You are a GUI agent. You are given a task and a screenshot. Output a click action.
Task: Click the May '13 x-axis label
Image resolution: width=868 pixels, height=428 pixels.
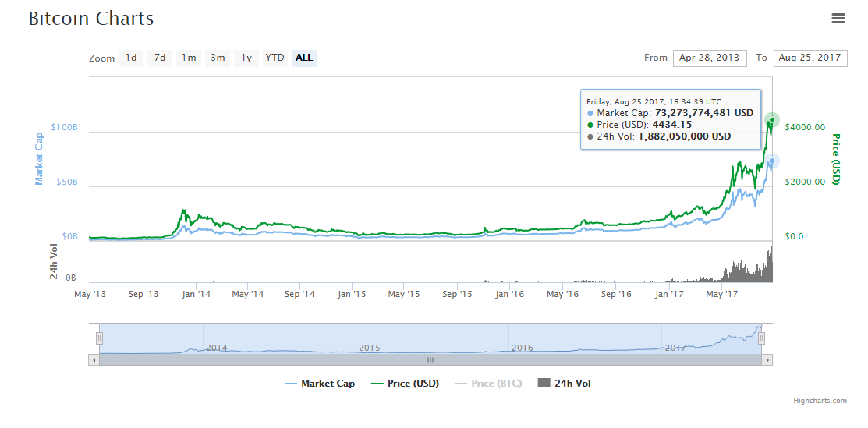[x=90, y=294]
